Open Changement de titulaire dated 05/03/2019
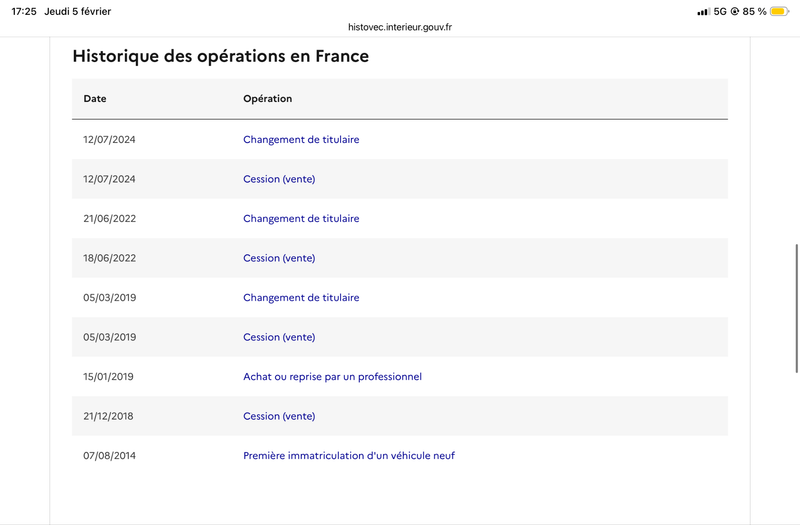Viewport: 800px width, 525px height. click(301, 297)
